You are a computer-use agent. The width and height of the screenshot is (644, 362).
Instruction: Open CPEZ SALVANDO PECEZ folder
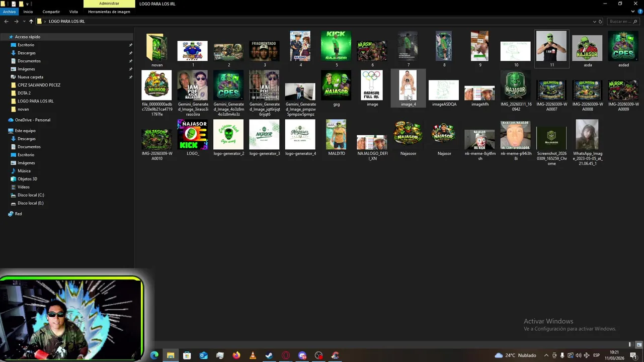pyautogui.click(x=39, y=85)
